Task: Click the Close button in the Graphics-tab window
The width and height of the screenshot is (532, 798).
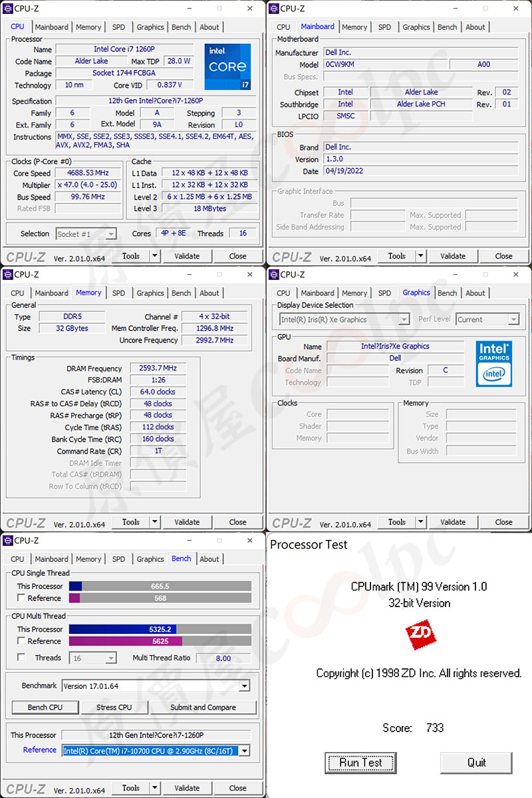Action: [x=503, y=522]
